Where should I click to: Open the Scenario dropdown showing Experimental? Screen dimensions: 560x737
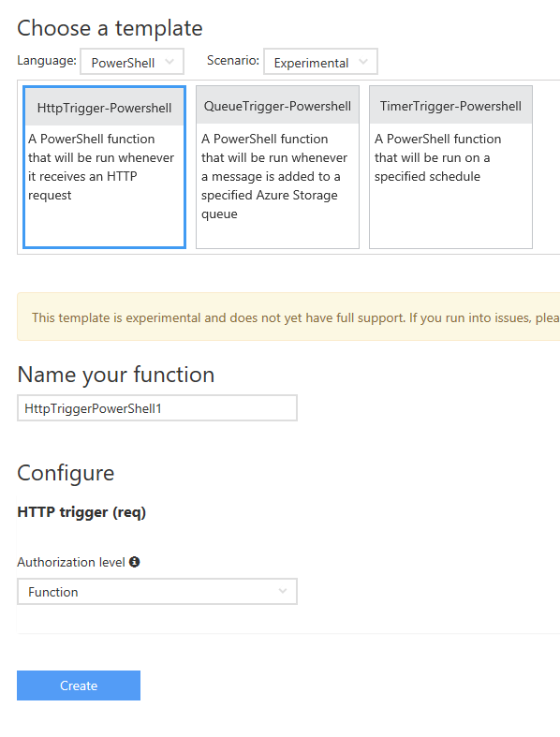tap(320, 62)
